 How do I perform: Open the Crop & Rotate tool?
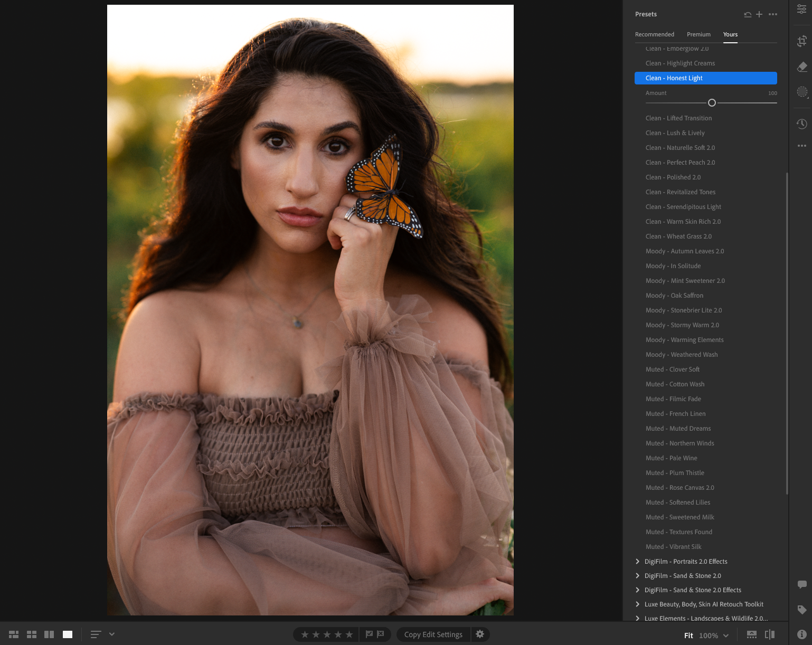pyautogui.click(x=801, y=41)
